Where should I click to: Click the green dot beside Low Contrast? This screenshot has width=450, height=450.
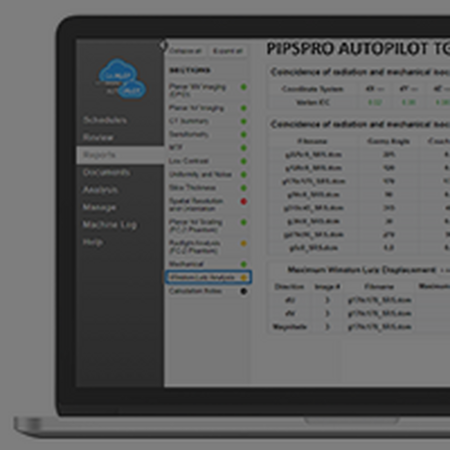pos(244,161)
